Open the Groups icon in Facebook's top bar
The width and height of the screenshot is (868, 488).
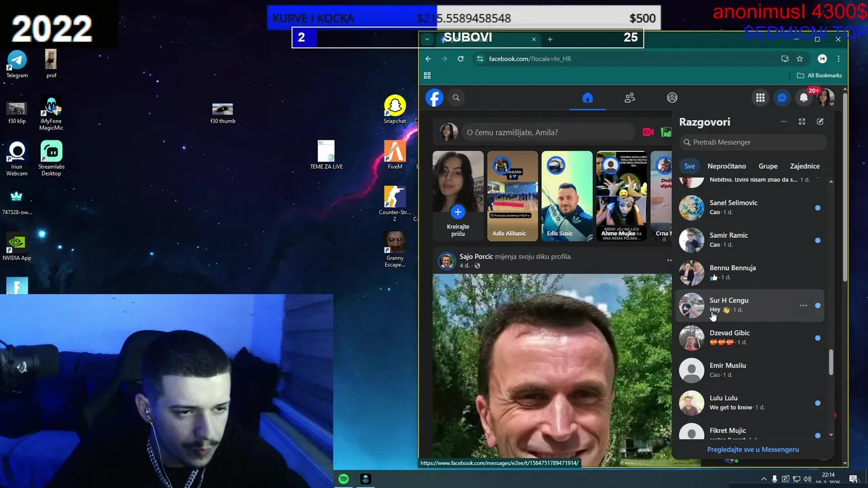click(672, 98)
